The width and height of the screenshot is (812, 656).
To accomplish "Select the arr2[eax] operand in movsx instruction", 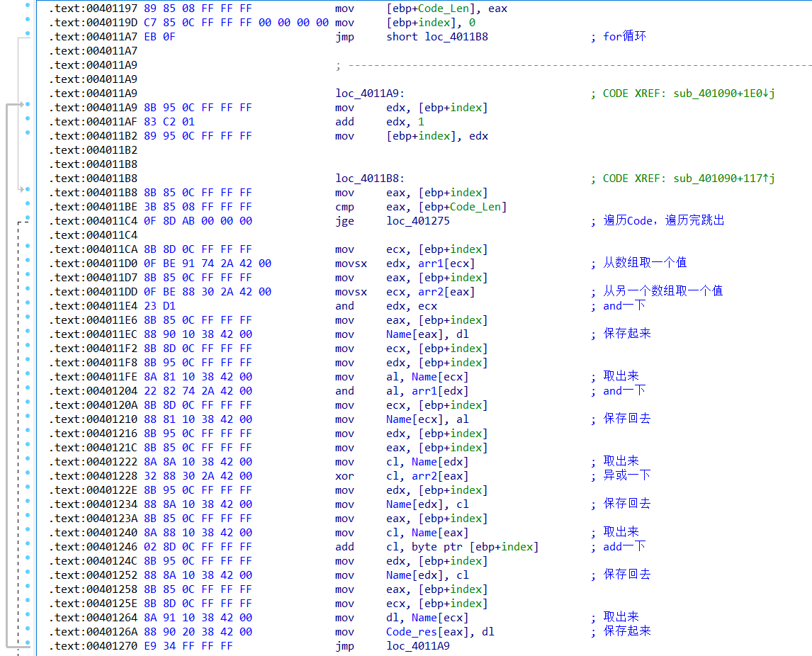I will pyautogui.click(x=444, y=292).
